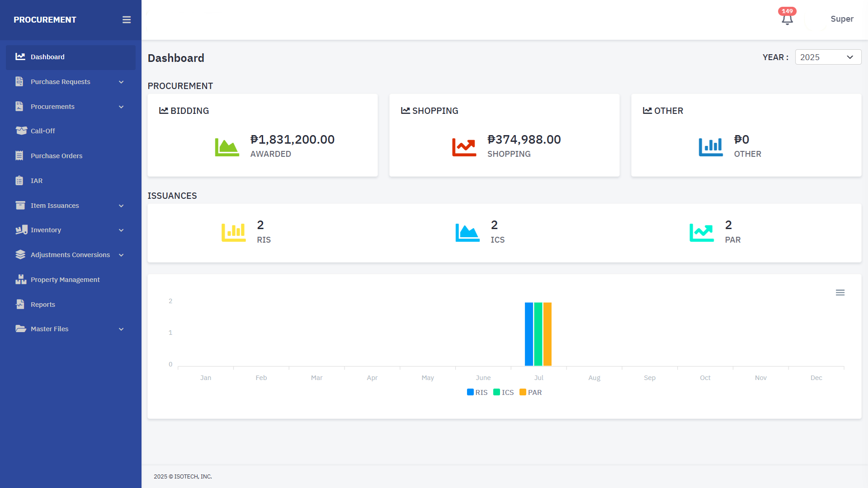868x488 pixels.
Task: Go to Reports in sidebar
Action: tap(43, 305)
